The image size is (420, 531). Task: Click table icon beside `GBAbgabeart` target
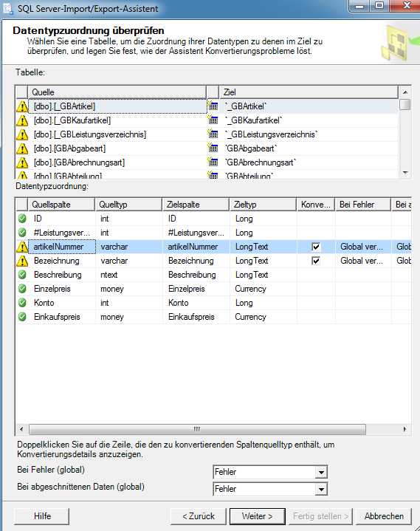[213, 148]
